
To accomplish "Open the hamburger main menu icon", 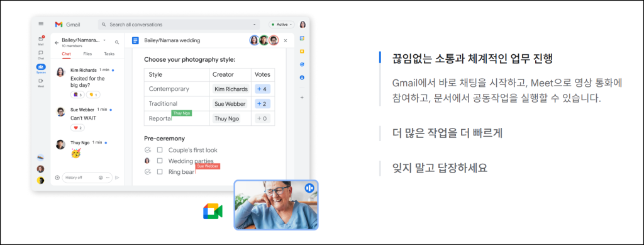I will pos(41,25).
